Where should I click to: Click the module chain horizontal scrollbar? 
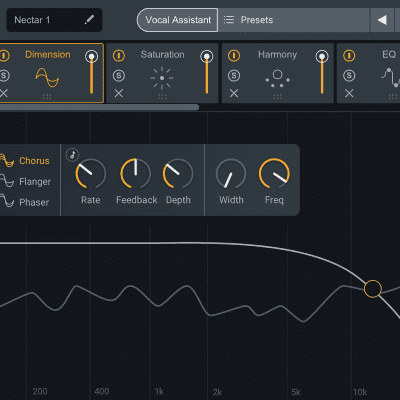(99, 107)
